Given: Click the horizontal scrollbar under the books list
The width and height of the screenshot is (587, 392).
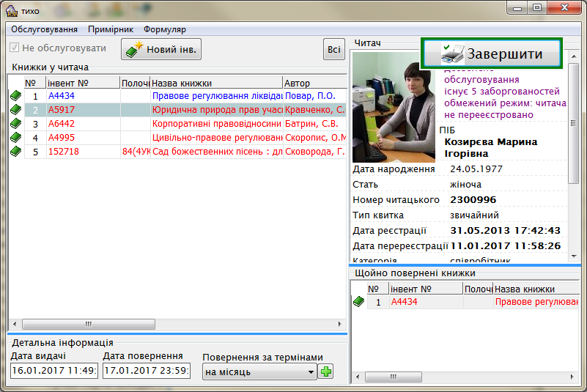Looking at the screenshot, I should [176, 324].
